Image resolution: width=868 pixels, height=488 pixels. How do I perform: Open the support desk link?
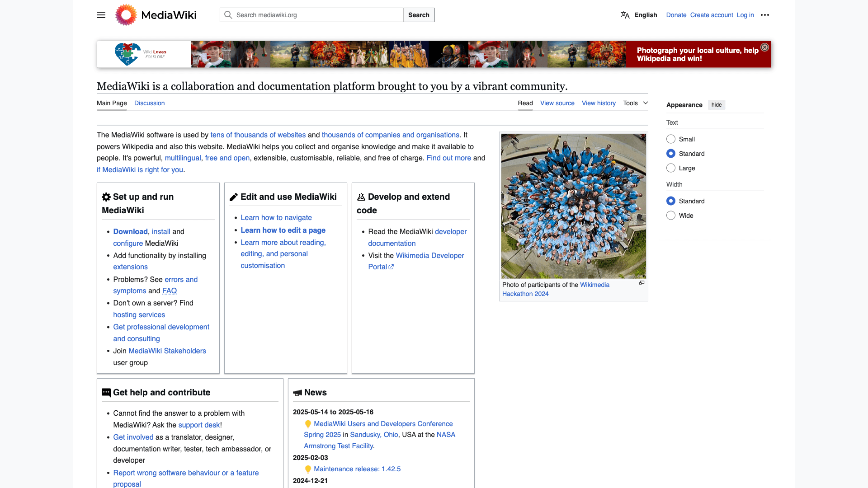coord(199,425)
